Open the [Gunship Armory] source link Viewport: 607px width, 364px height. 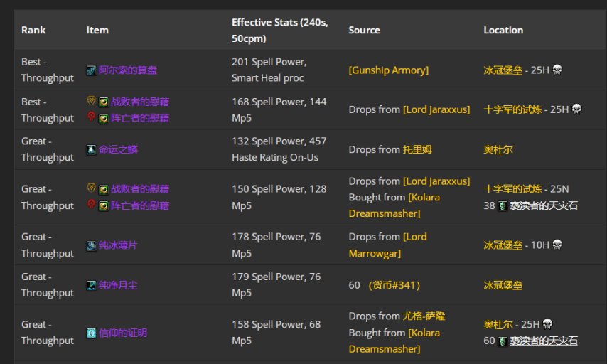(388, 70)
